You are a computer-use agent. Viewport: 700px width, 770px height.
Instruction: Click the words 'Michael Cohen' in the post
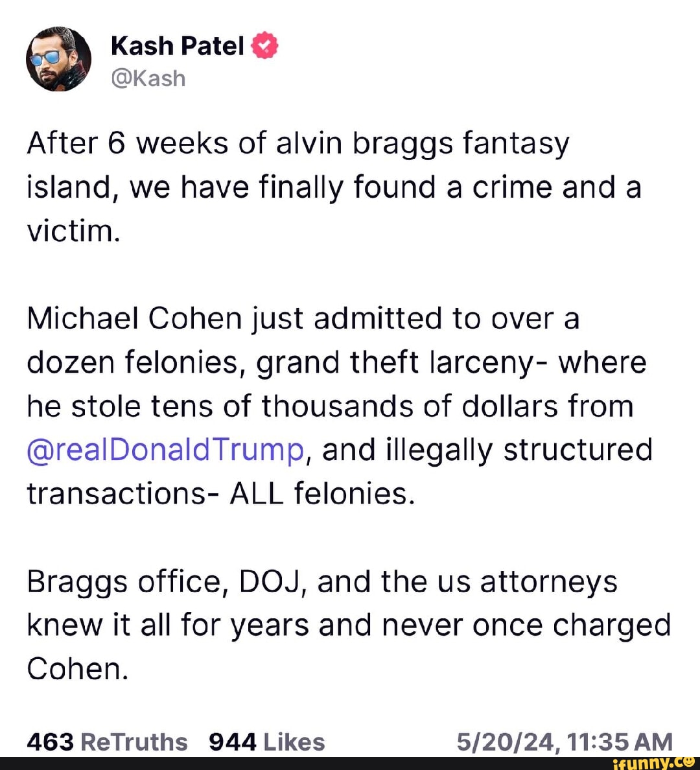134,318
